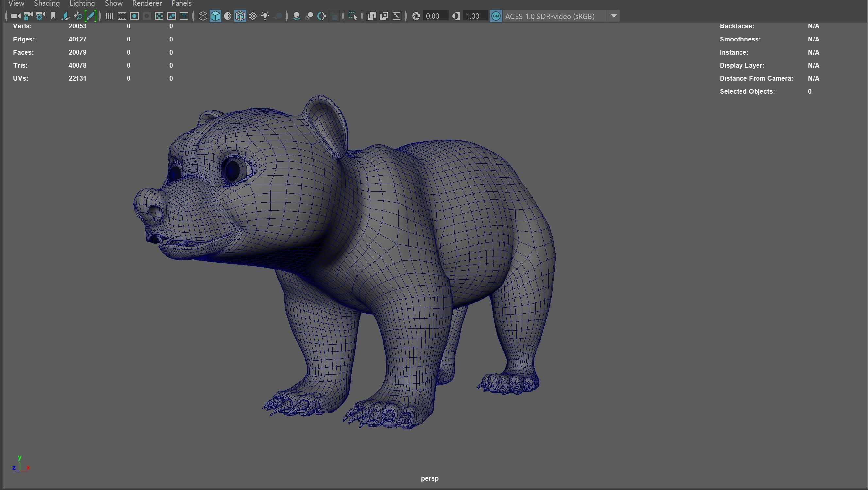This screenshot has height=490, width=868.
Task: Open the camera attribute editor icon
Action: click(40, 16)
